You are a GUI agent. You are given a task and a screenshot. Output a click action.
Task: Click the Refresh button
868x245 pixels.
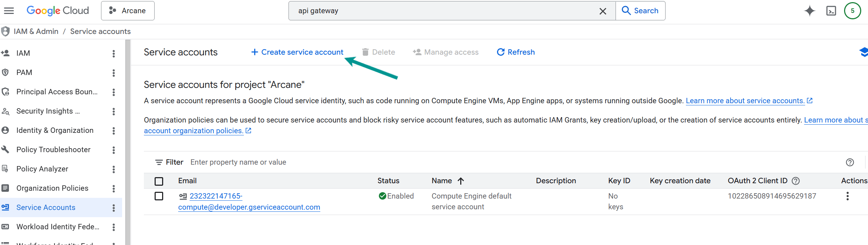pyautogui.click(x=516, y=52)
